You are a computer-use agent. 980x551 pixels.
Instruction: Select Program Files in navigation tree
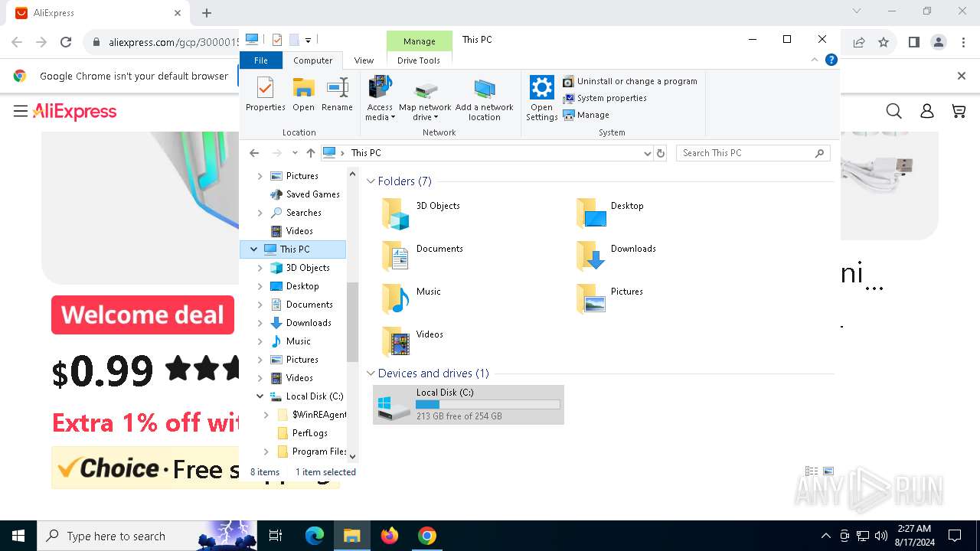(311, 452)
